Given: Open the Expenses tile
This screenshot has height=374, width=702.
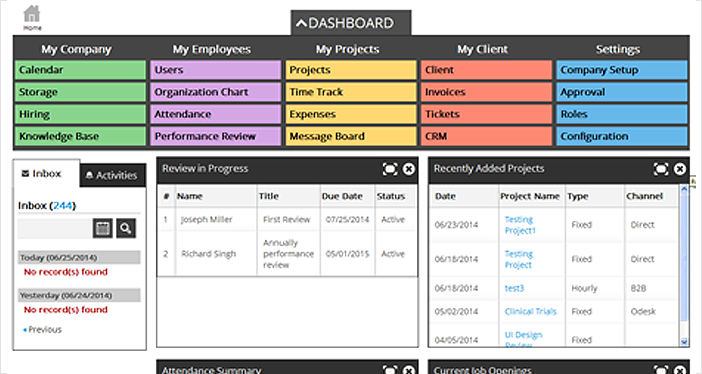Looking at the screenshot, I should pos(351,114).
